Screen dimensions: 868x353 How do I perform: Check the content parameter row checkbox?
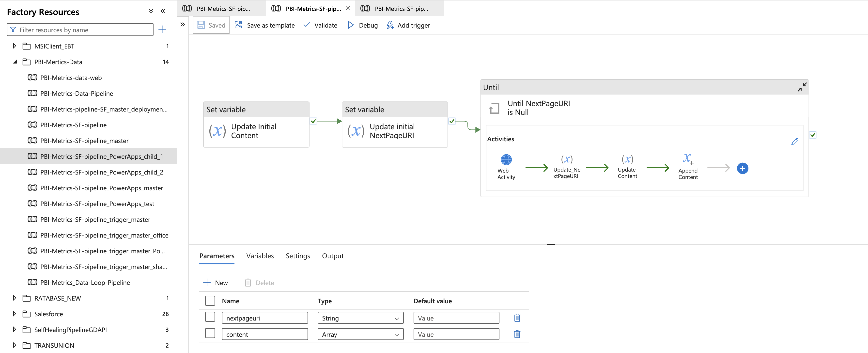pos(210,333)
